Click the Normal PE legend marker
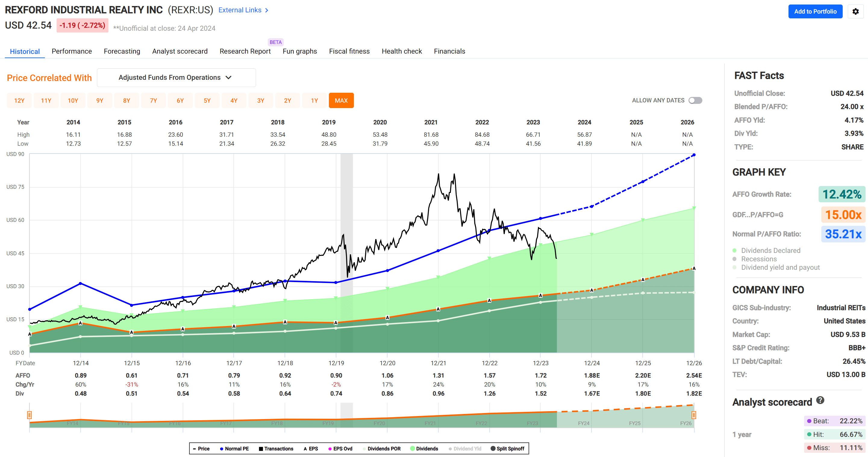This screenshot has height=457, width=868. click(x=221, y=449)
